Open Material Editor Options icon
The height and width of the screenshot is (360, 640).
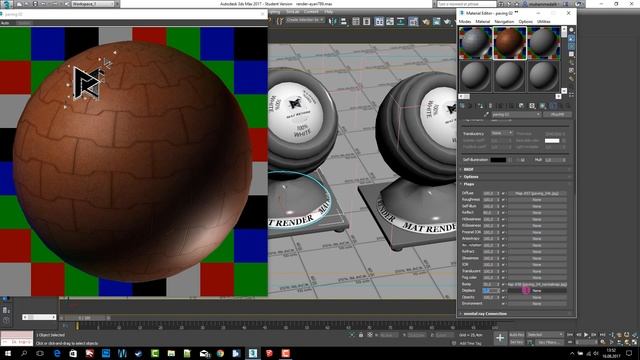571,79
